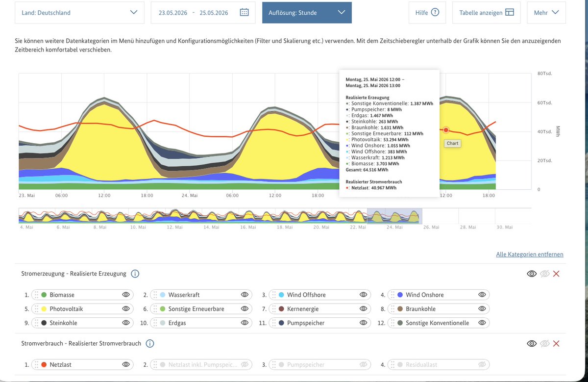This screenshot has height=382, width=588.
Task: Toggle visibility of Wasserkraft
Action: click(245, 295)
